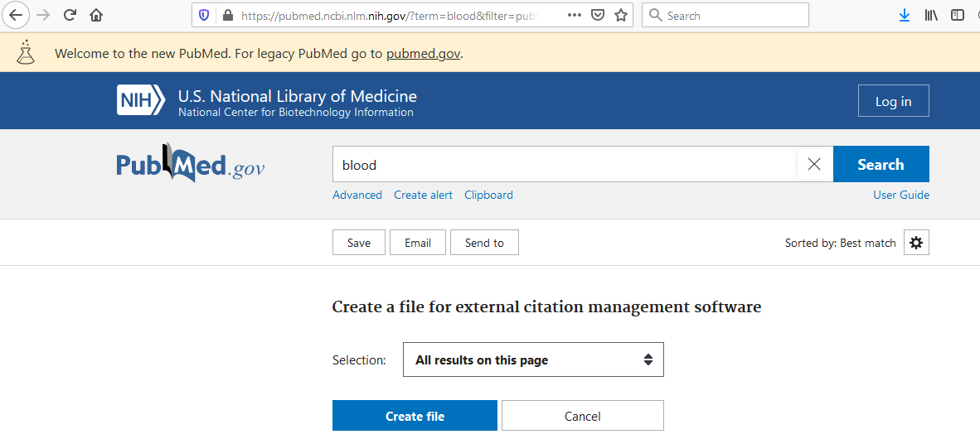Bookmark this page with the star icon
980x439 pixels.
tap(620, 15)
